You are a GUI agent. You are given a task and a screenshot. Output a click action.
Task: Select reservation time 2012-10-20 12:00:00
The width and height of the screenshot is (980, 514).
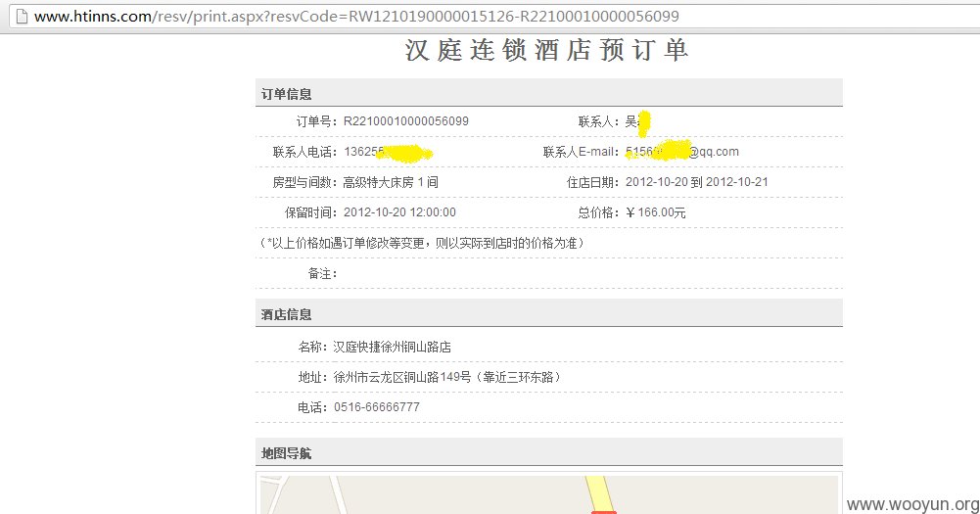coord(400,212)
